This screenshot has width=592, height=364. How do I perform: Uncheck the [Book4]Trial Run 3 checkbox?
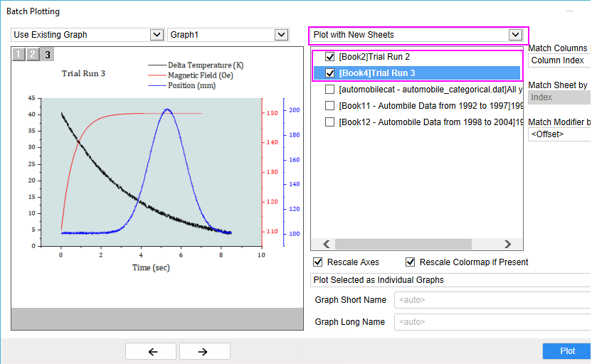pyautogui.click(x=330, y=73)
